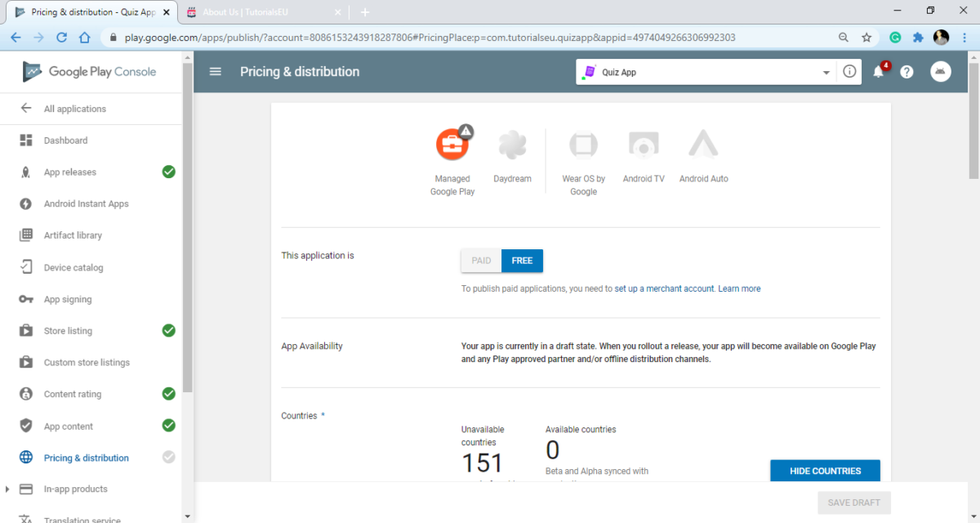Click the Android Auto icon
980x523 pixels.
703,145
